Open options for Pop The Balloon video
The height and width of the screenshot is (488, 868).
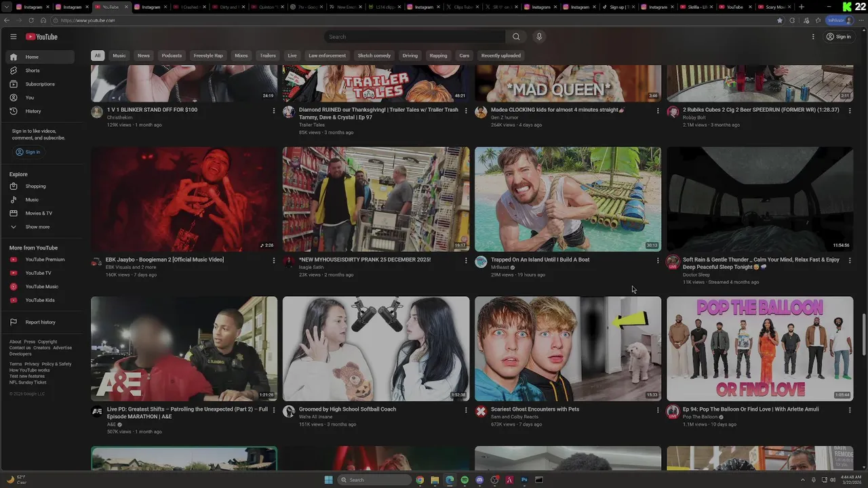click(x=850, y=410)
